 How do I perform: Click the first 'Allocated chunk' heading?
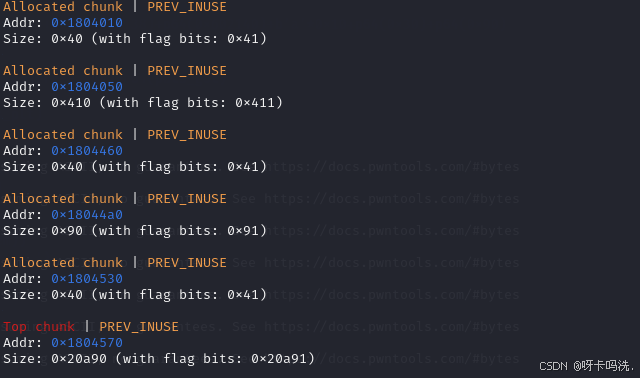coord(63,7)
